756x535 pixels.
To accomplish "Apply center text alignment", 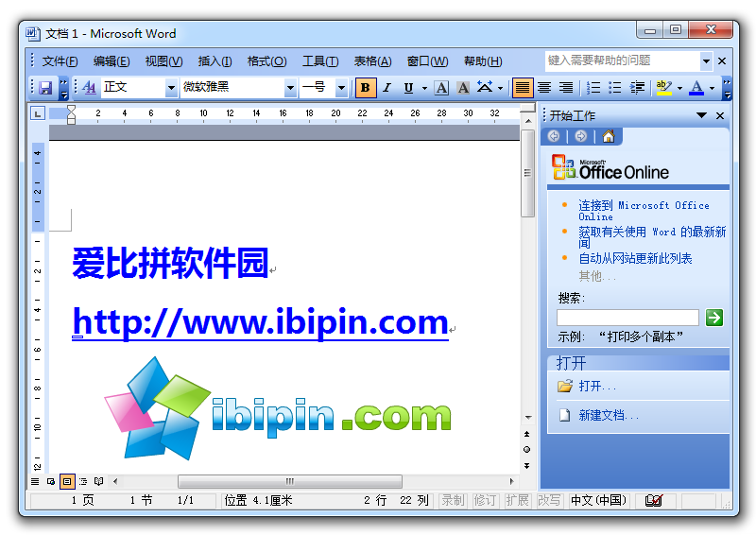I will 544,88.
